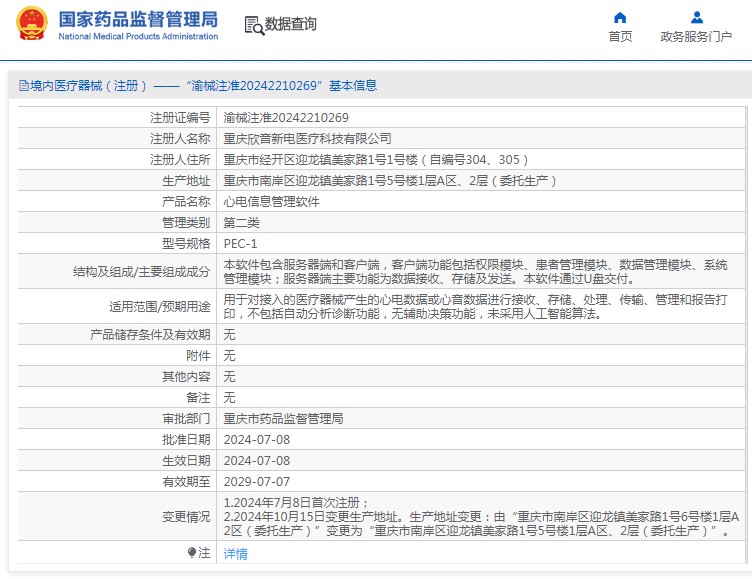Click the lightbulb icon beside 注

pyautogui.click(x=192, y=553)
